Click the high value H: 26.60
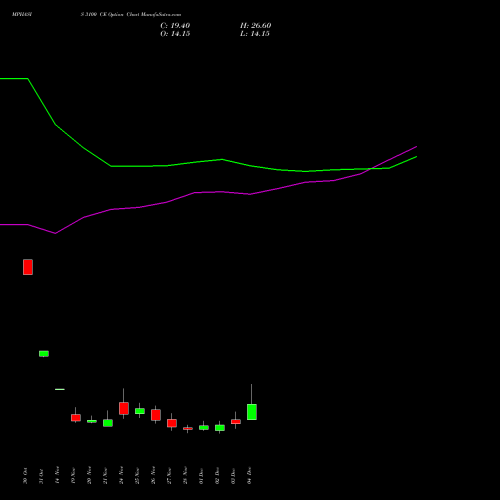 (255, 26)
